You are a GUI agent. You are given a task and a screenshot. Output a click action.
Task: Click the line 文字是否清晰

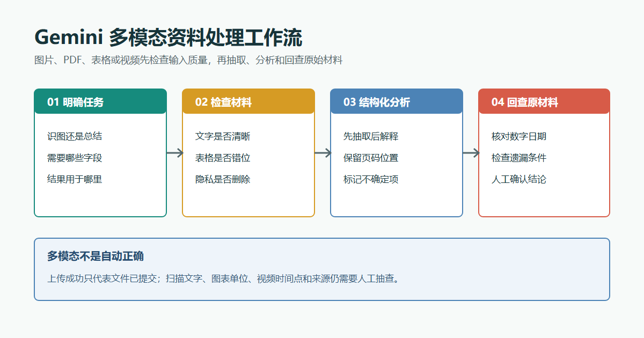click(x=223, y=136)
